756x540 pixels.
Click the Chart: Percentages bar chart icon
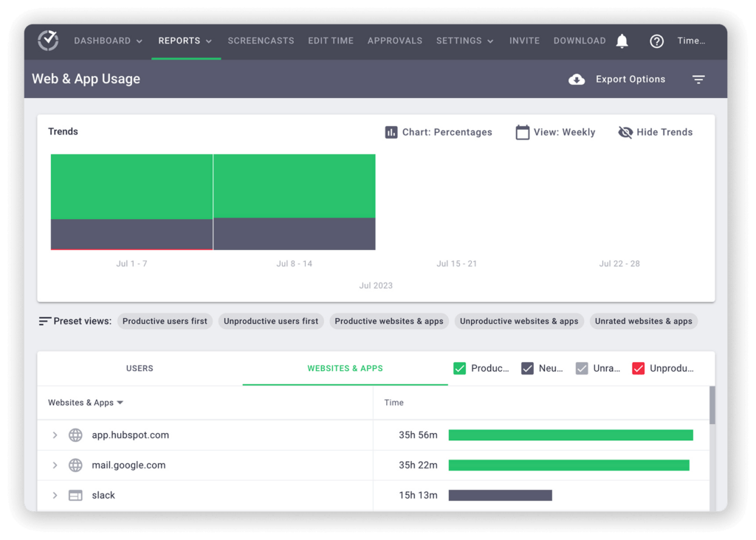(x=392, y=132)
